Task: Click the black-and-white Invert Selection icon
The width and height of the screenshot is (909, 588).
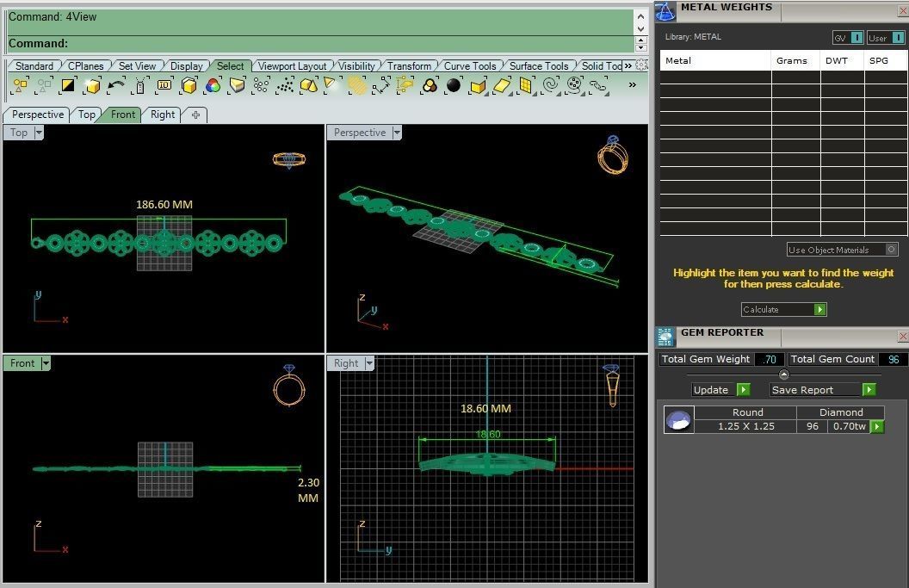Action: click(x=68, y=86)
